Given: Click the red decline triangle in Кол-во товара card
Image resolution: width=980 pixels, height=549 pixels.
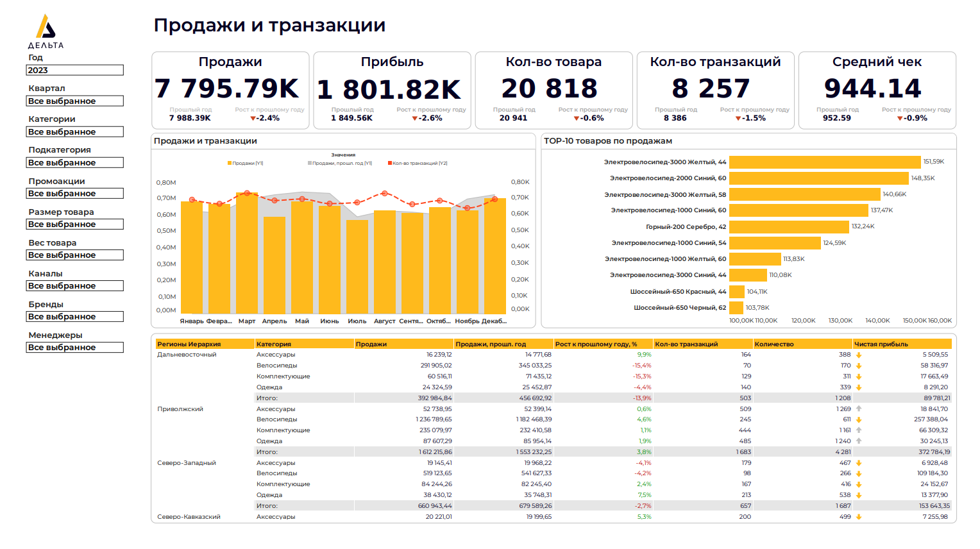Looking at the screenshot, I should [x=577, y=119].
